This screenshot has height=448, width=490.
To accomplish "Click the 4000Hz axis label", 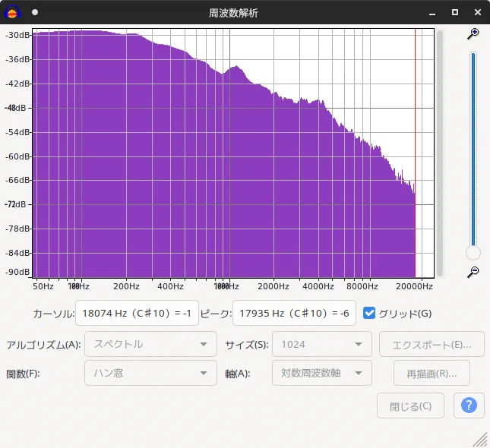I will pyautogui.click(x=318, y=286).
